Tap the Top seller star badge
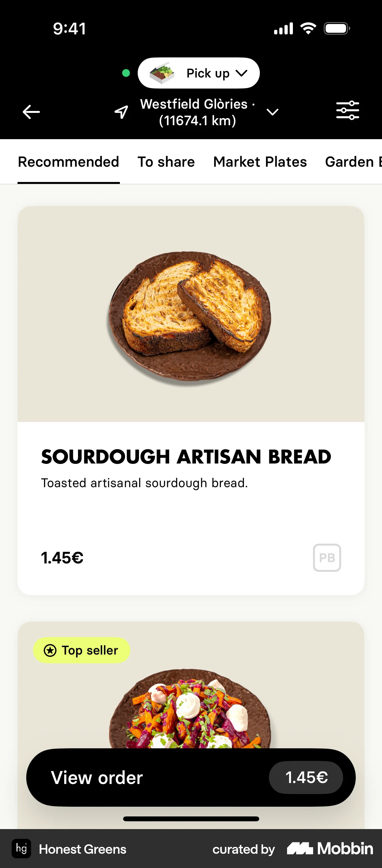 coord(81,650)
